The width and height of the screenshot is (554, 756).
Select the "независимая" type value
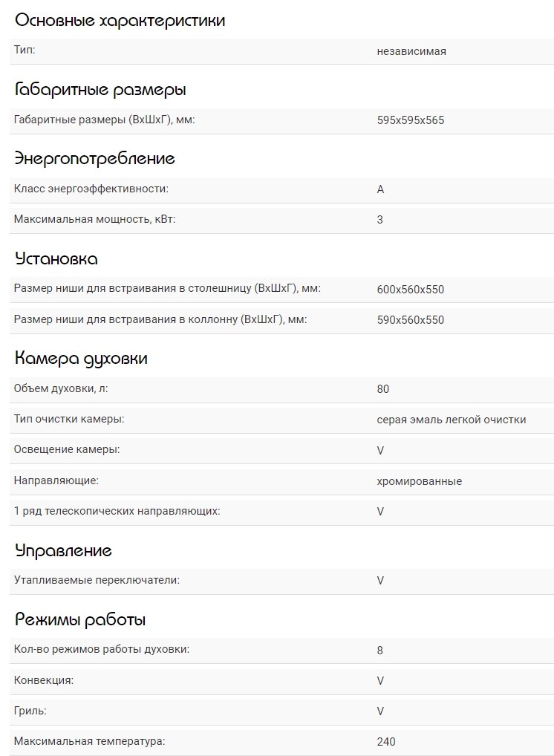click(x=411, y=52)
